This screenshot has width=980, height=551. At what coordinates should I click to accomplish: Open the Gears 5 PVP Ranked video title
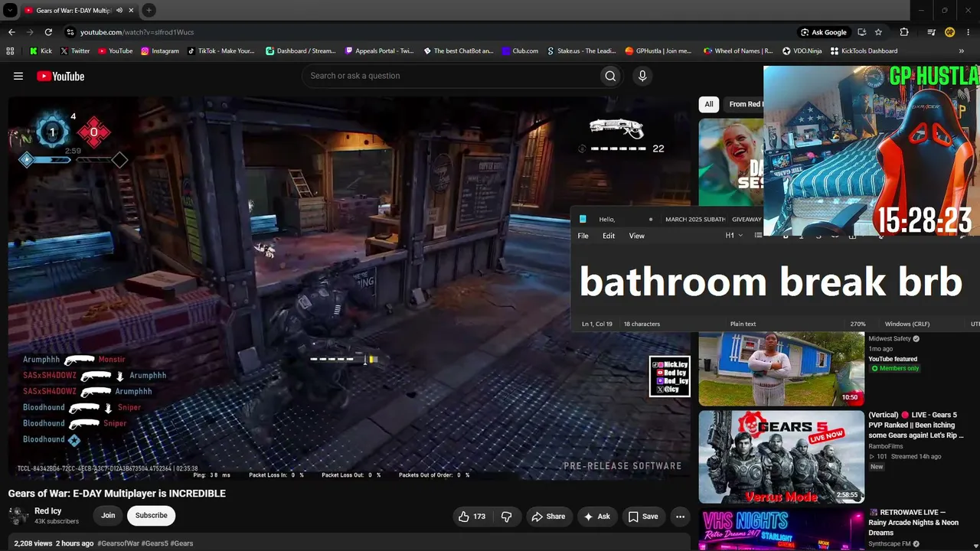click(915, 425)
